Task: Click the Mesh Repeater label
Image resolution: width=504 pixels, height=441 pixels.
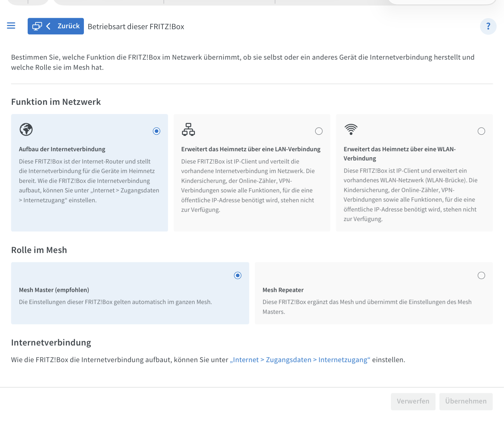Action: [283, 290]
